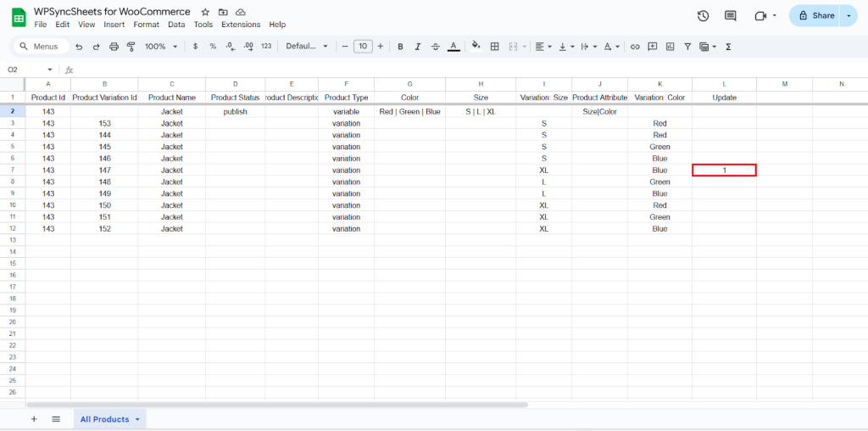The width and height of the screenshot is (868, 431).
Task: Add a new sheet with plus
Action: 34,419
